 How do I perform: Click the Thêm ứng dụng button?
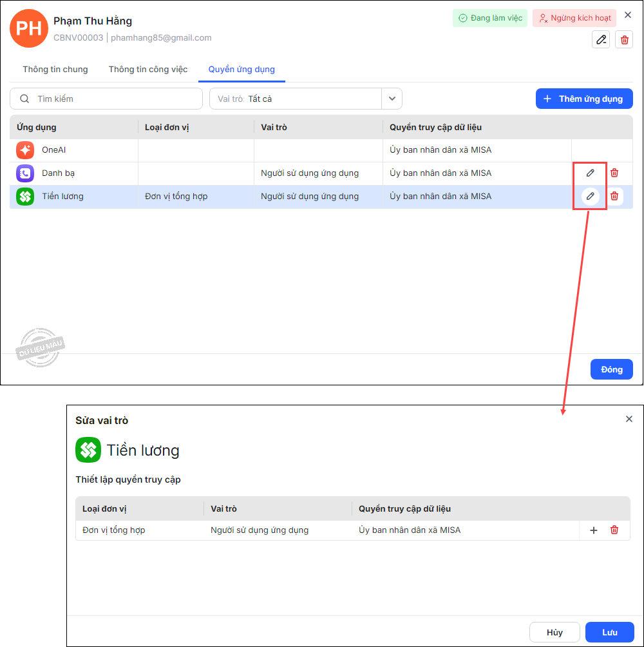[583, 99]
